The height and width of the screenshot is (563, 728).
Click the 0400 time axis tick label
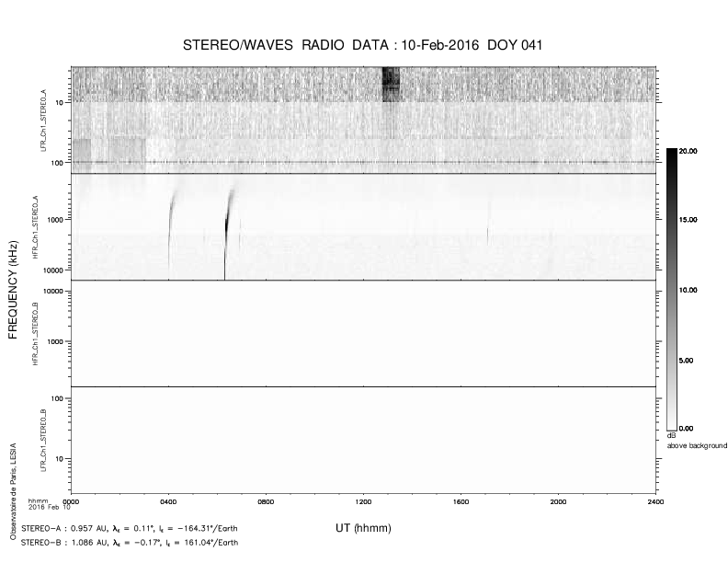(x=168, y=501)
